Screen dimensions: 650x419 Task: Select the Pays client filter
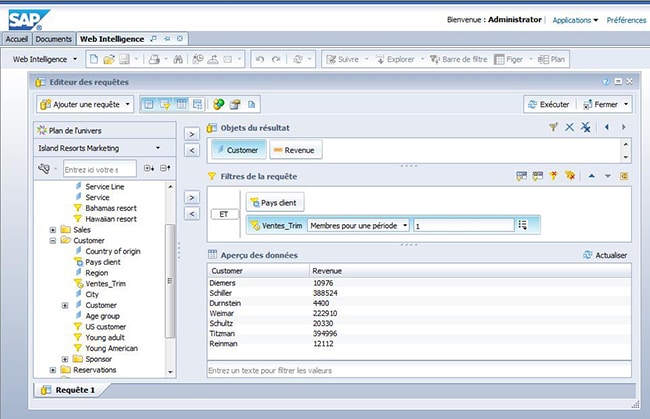[274, 203]
